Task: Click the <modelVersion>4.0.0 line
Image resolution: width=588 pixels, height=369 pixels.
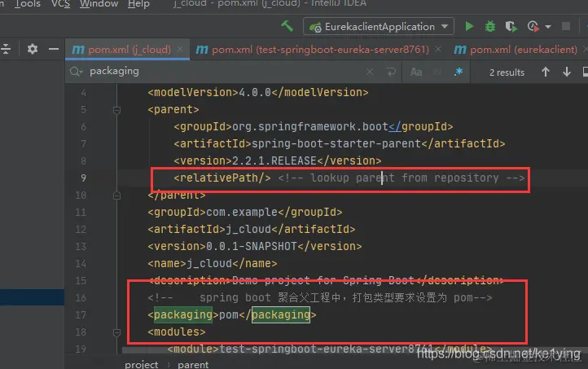Action: (x=258, y=92)
